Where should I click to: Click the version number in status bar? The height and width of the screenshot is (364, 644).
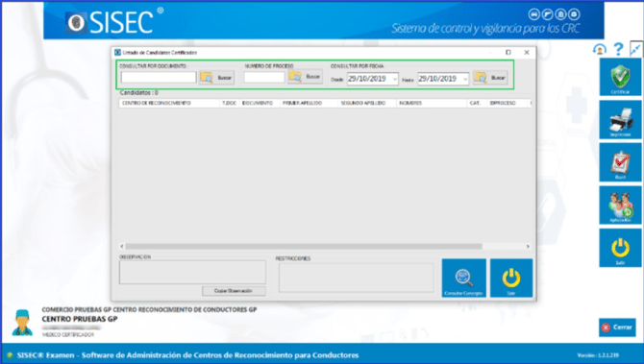point(598,355)
